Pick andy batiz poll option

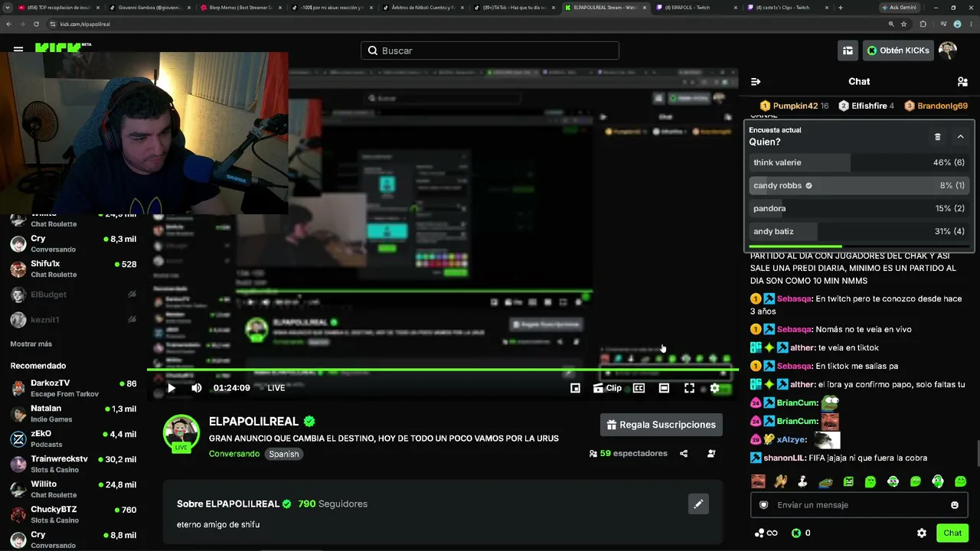point(859,231)
